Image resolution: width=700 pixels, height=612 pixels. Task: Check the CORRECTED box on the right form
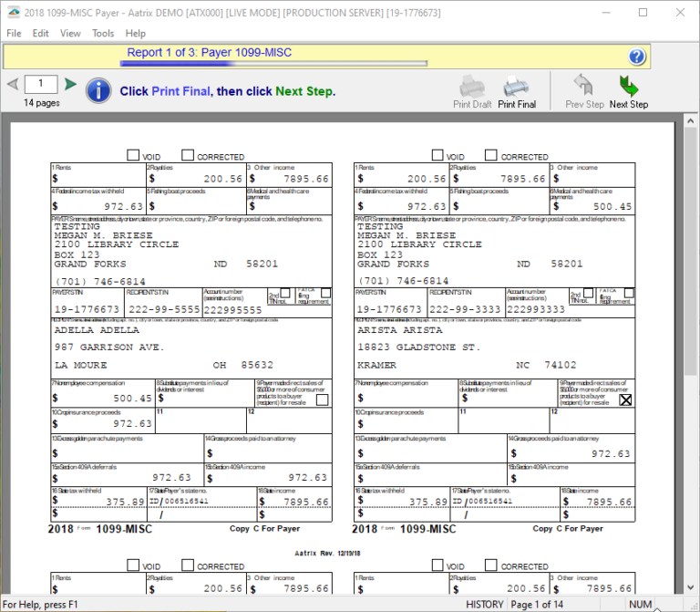(490, 156)
